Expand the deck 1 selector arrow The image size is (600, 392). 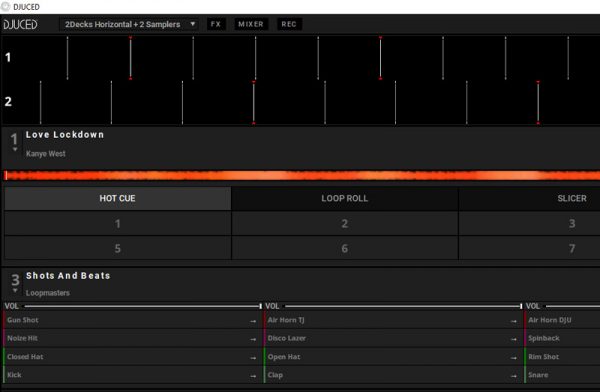[x=15, y=149]
